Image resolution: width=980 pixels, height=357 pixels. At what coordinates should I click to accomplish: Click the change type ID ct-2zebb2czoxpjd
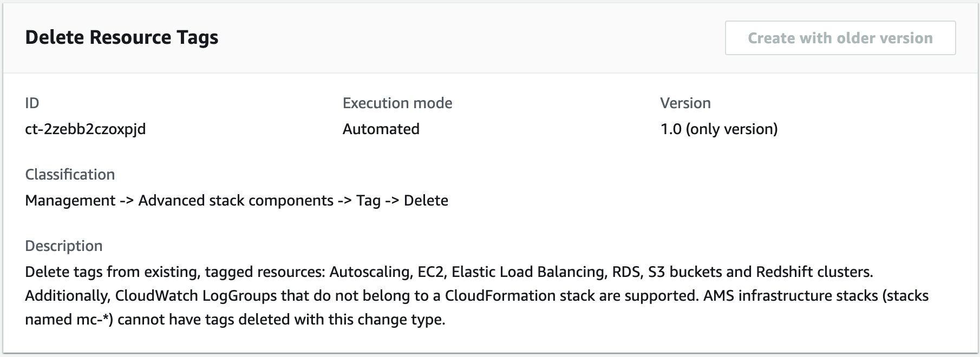(85, 129)
